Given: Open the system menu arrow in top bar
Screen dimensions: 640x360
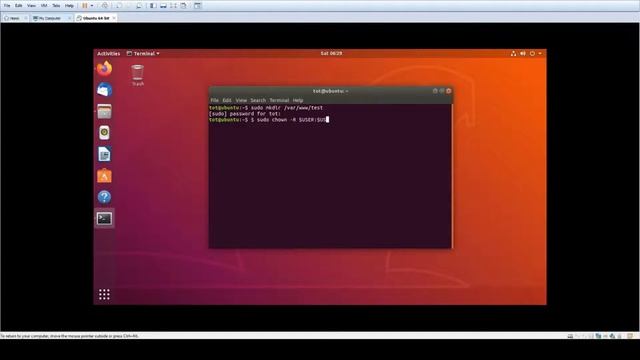Looking at the screenshot, I should pos(540,53).
